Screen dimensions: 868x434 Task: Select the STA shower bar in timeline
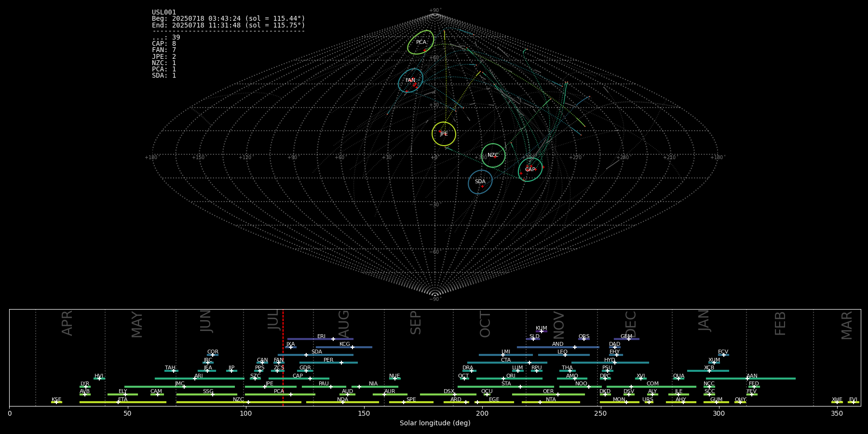[x=506, y=386]
